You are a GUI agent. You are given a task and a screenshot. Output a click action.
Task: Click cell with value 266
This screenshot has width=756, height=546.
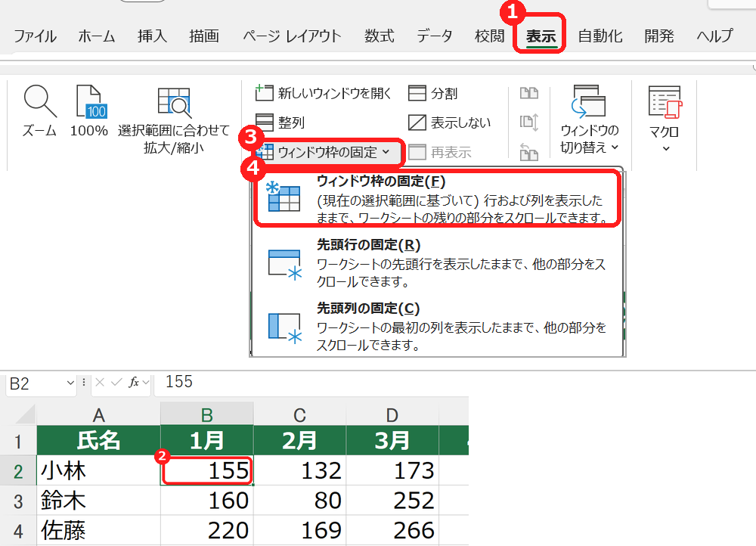click(392, 530)
